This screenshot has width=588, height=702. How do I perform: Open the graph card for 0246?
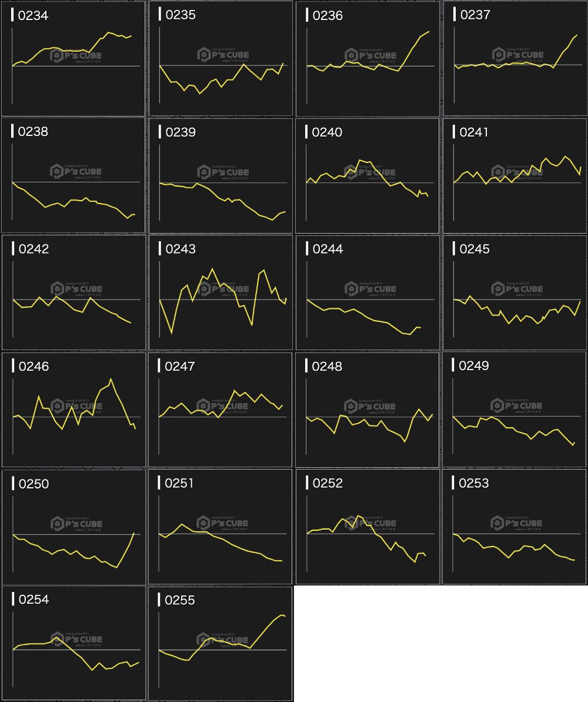pos(73,410)
